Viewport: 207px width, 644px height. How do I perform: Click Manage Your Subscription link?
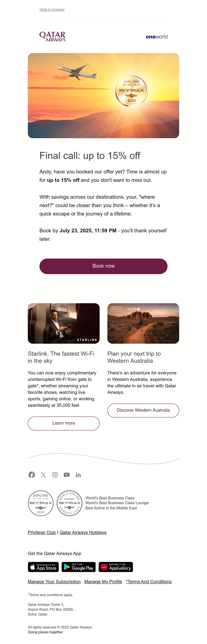[x=54, y=582]
